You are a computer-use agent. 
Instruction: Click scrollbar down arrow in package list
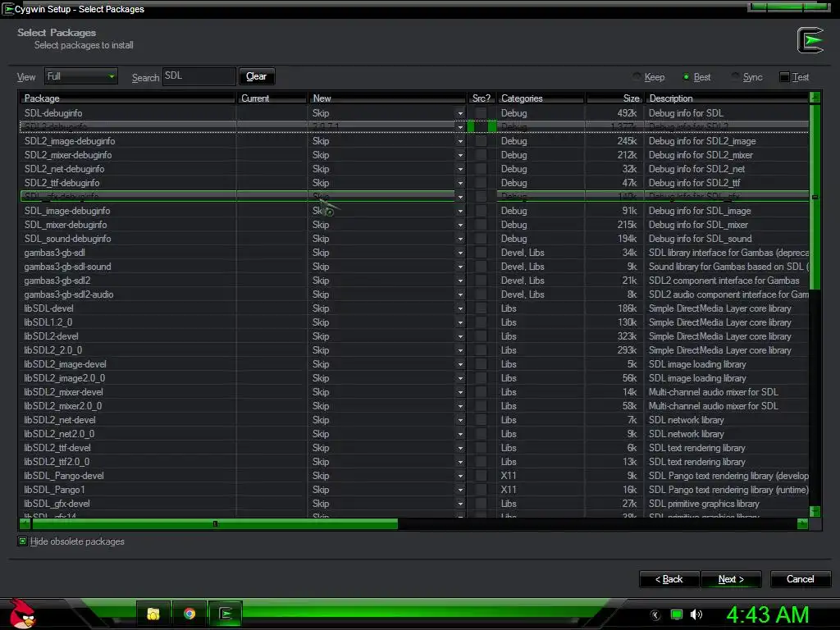click(815, 511)
